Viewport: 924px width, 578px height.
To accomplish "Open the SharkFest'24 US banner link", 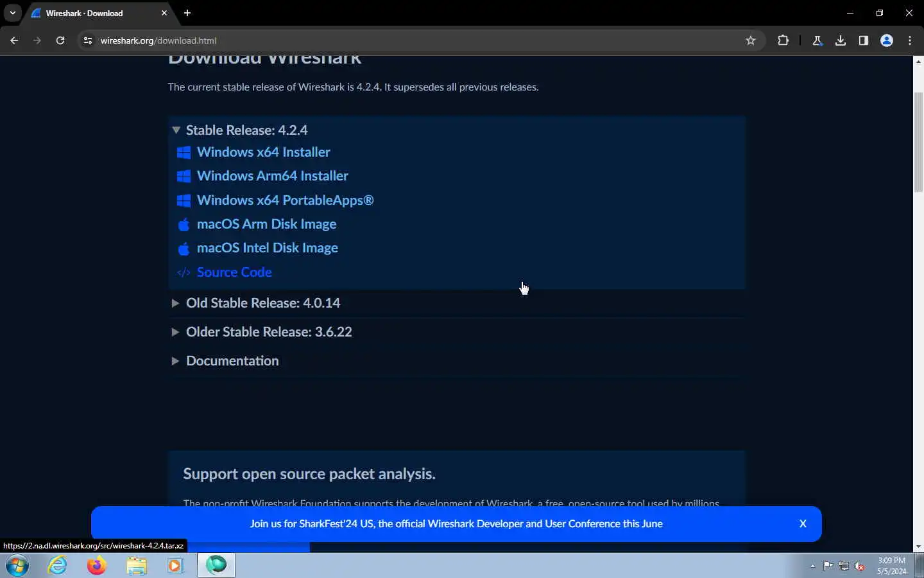I will point(456,524).
